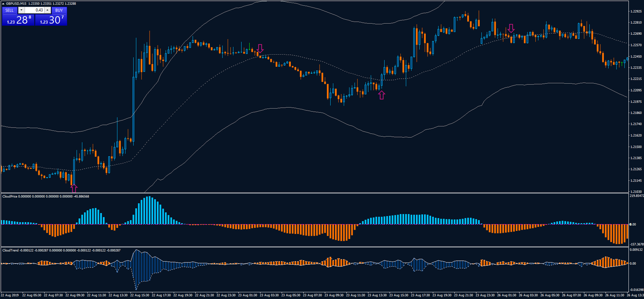This screenshot has height=299, width=644.
Task: Click price level 1.21860 on the price axis
Action: click(636, 113)
